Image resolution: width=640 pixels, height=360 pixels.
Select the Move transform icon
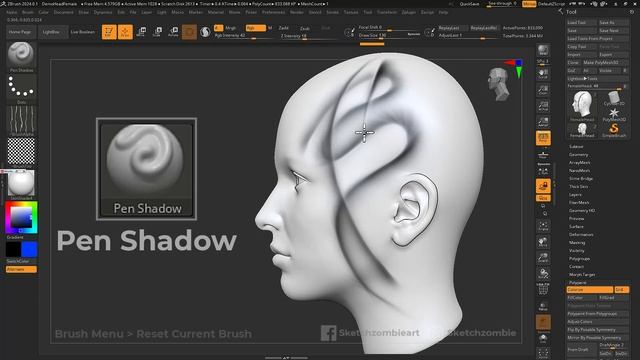(x=141, y=32)
